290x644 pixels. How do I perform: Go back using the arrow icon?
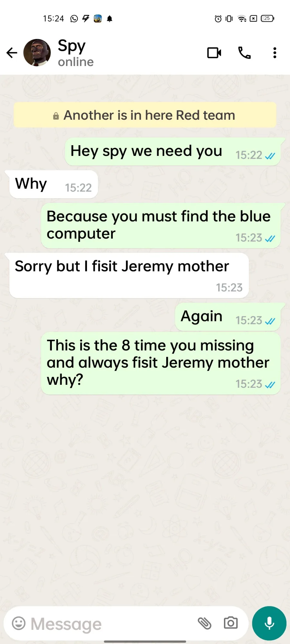(12, 53)
